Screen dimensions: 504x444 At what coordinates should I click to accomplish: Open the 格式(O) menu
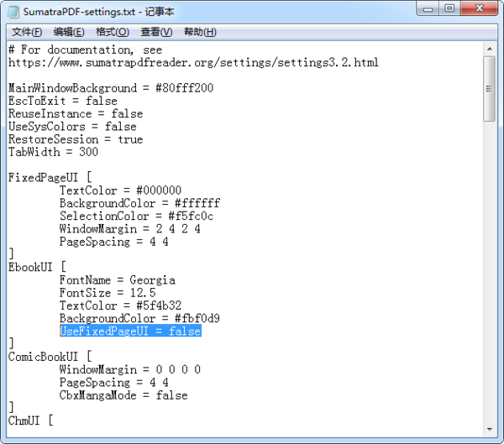(x=113, y=32)
